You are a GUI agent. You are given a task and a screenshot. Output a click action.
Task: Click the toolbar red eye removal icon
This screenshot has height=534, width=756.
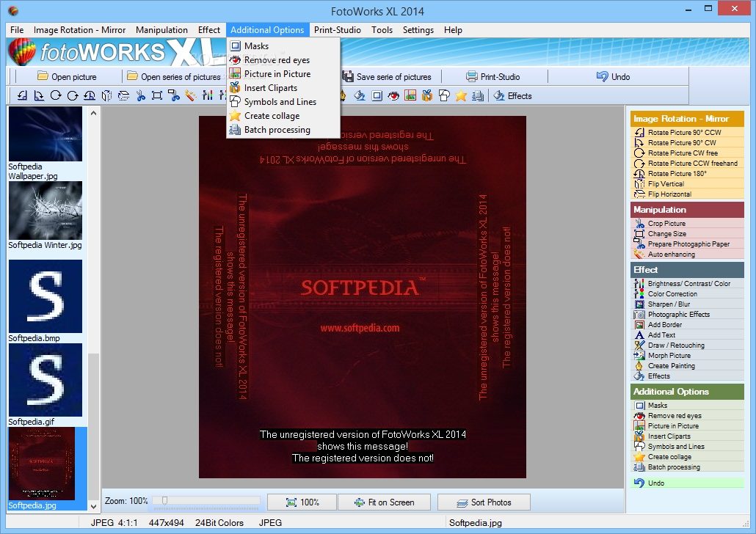tap(393, 96)
